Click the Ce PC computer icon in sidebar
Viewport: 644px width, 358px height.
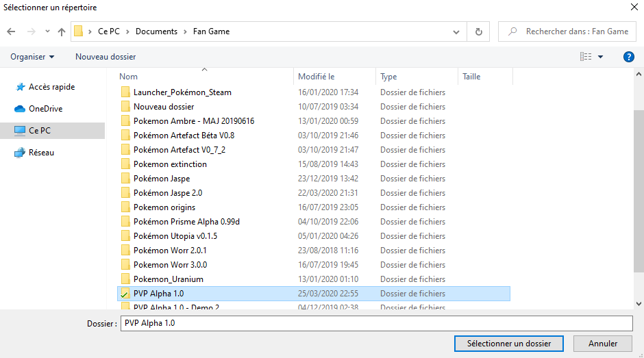click(20, 131)
